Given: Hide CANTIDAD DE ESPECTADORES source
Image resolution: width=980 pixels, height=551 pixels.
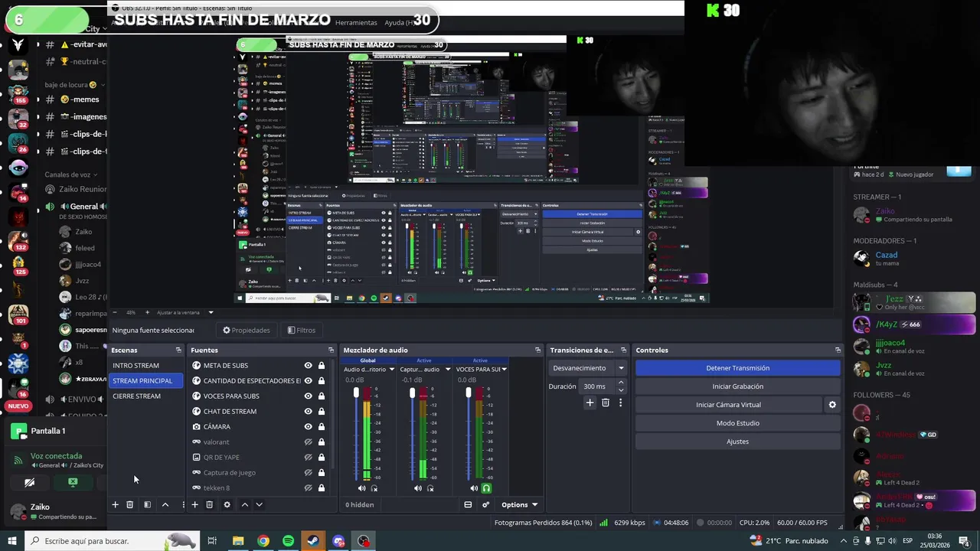Looking at the screenshot, I should point(308,381).
